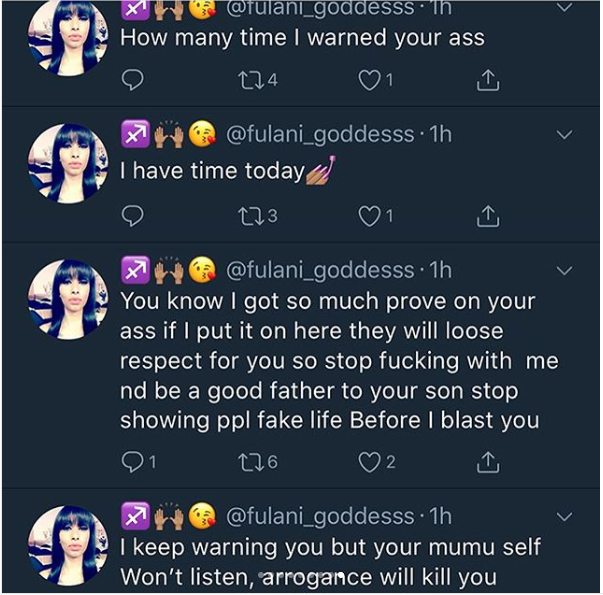The width and height of the screenshot is (603, 595).
Task: Open profile picture beside "I have time today"
Action: [x=67, y=164]
